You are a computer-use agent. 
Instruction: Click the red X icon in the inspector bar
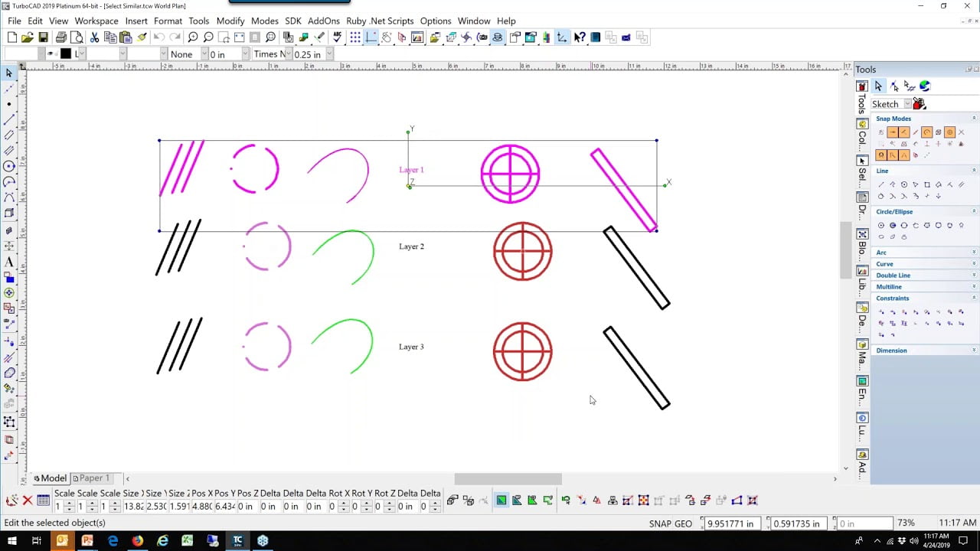point(28,500)
